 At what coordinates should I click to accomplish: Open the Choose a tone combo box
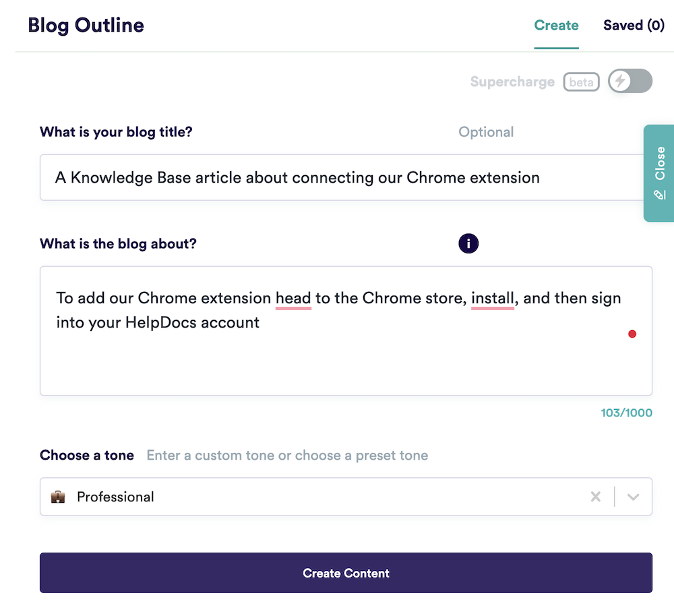click(346, 497)
